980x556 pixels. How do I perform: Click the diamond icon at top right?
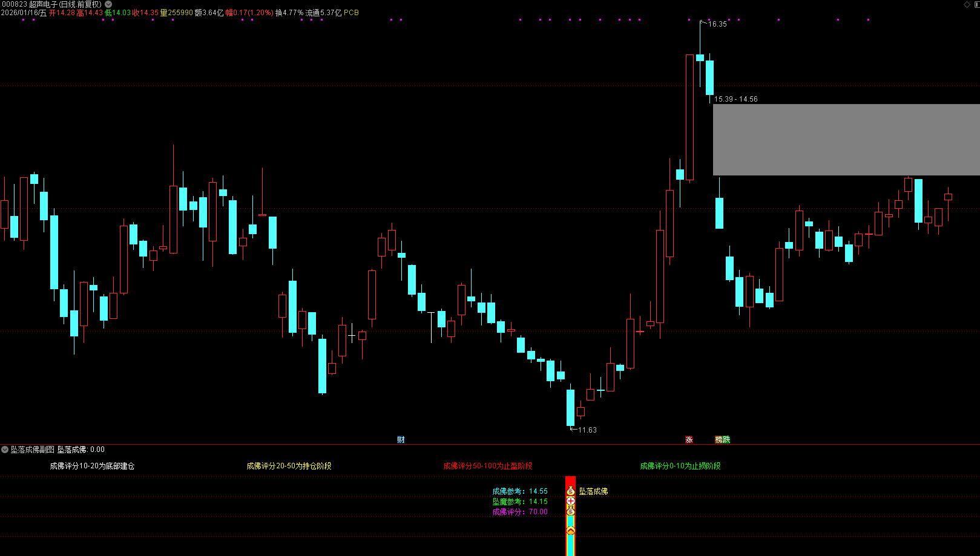click(x=967, y=4)
